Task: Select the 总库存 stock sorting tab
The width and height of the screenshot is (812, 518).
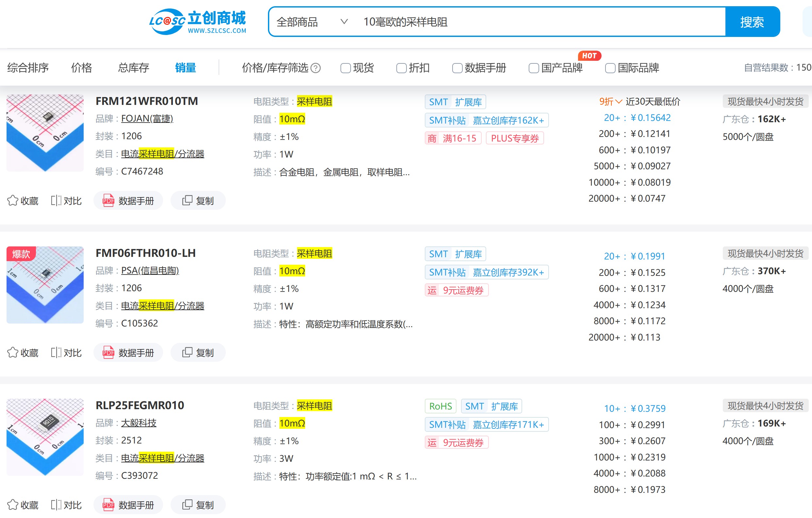Action: point(133,67)
